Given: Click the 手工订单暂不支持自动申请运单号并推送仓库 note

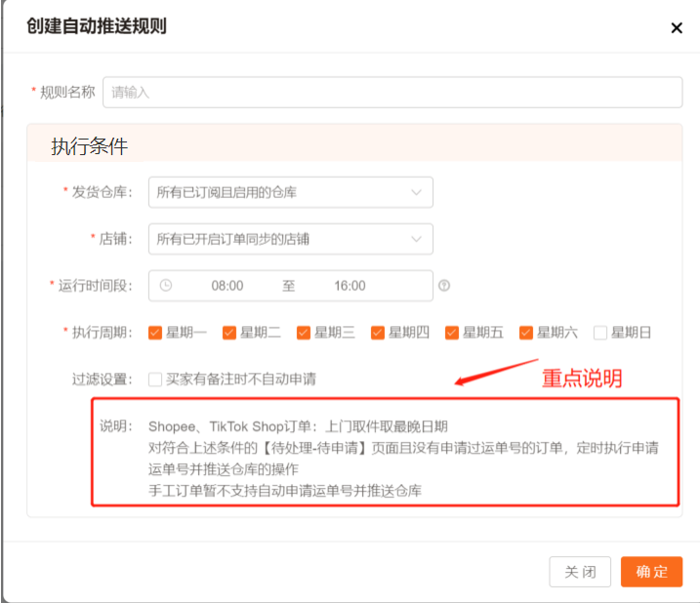Looking at the screenshot, I should tap(285, 491).
